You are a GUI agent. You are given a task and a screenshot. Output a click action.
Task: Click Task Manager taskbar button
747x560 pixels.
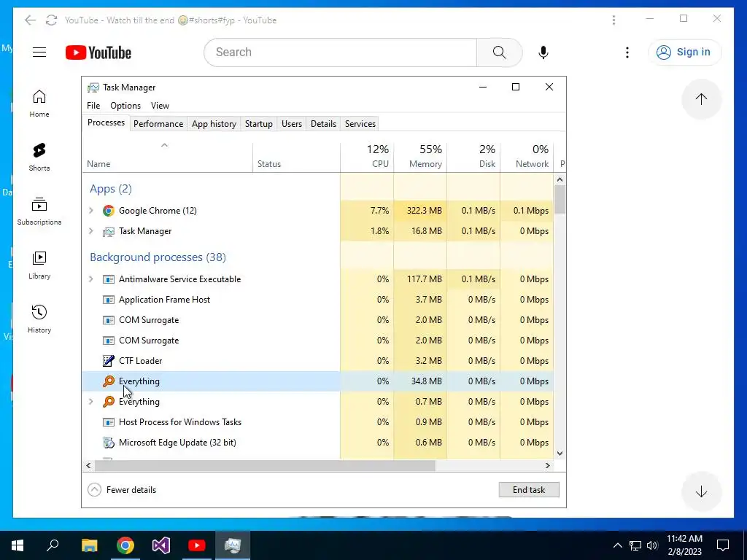point(233,545)
